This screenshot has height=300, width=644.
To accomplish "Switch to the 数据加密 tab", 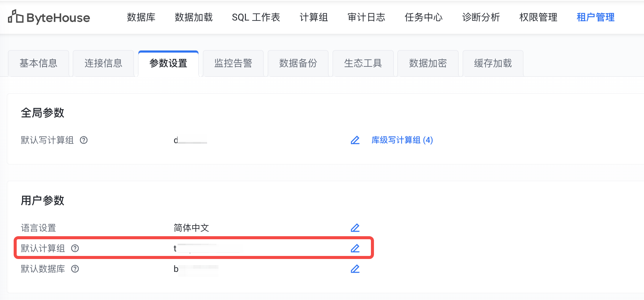I will 428,63.
